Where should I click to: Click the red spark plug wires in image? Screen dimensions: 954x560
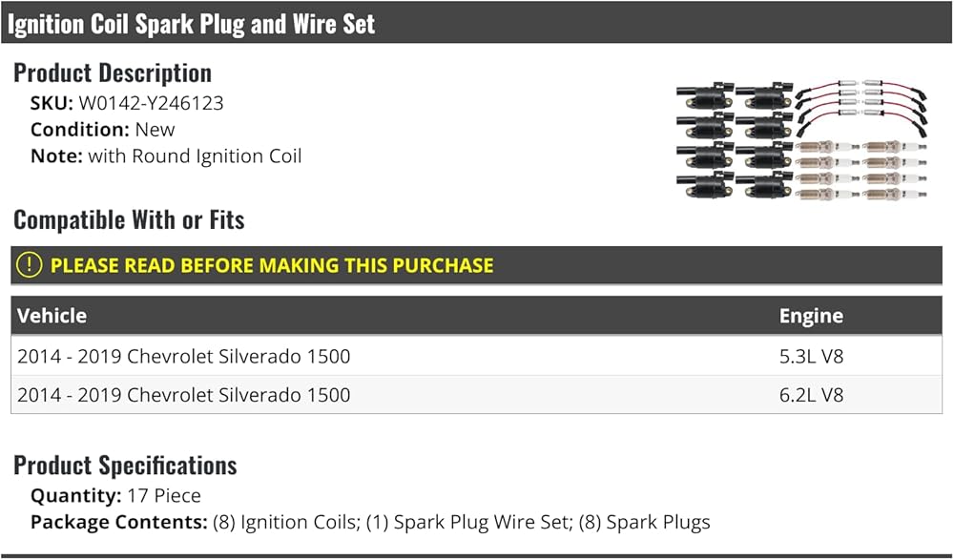click(x=862, y=107)
